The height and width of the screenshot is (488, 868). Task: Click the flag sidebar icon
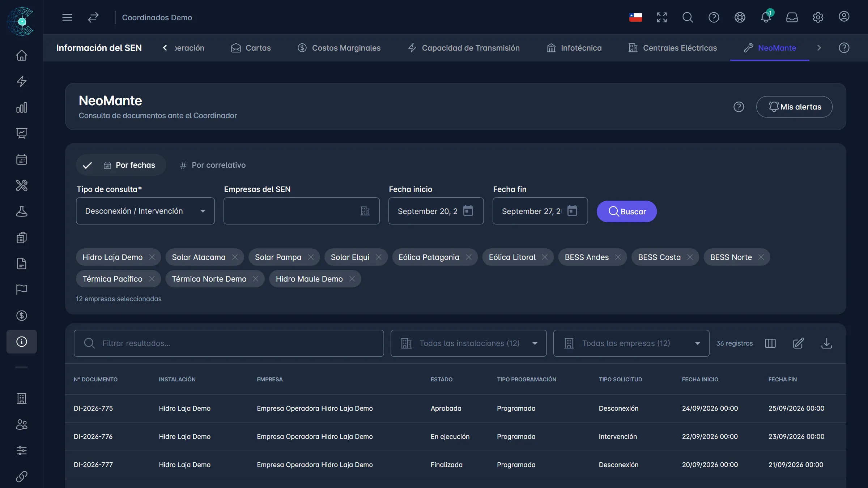pyautogui.click(x=22, y=290)
